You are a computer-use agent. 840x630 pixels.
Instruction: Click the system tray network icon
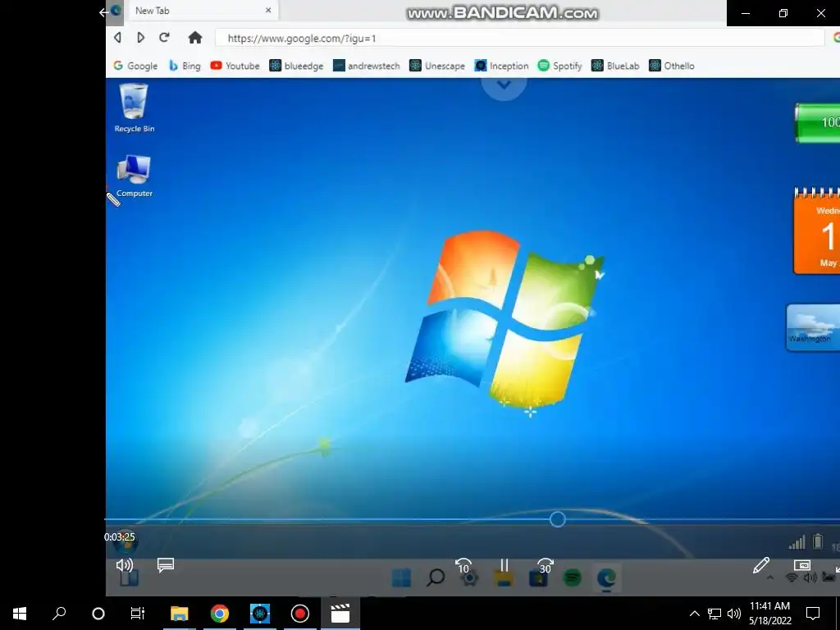(714, 614)
